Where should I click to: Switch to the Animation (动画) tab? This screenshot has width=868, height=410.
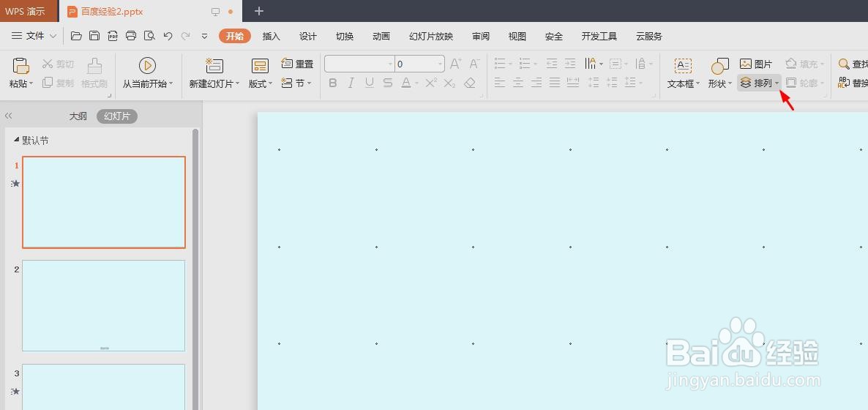tap(381, 37)
